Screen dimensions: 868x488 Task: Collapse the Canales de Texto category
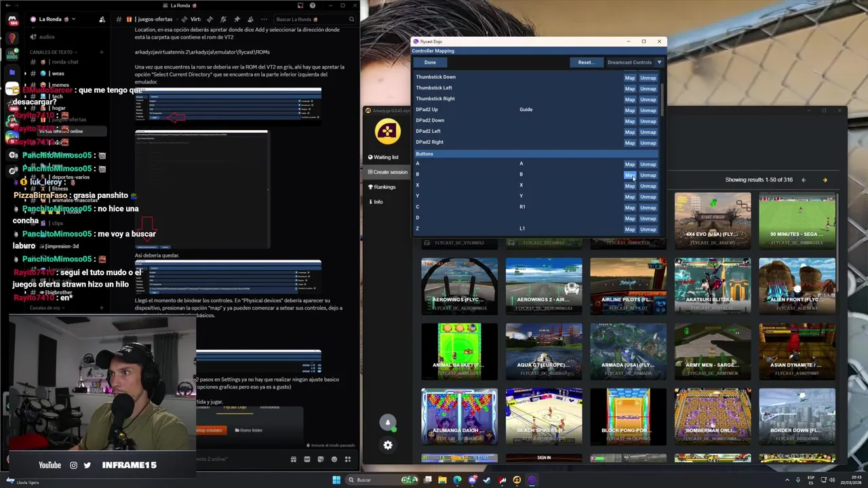tap(53, 52)
